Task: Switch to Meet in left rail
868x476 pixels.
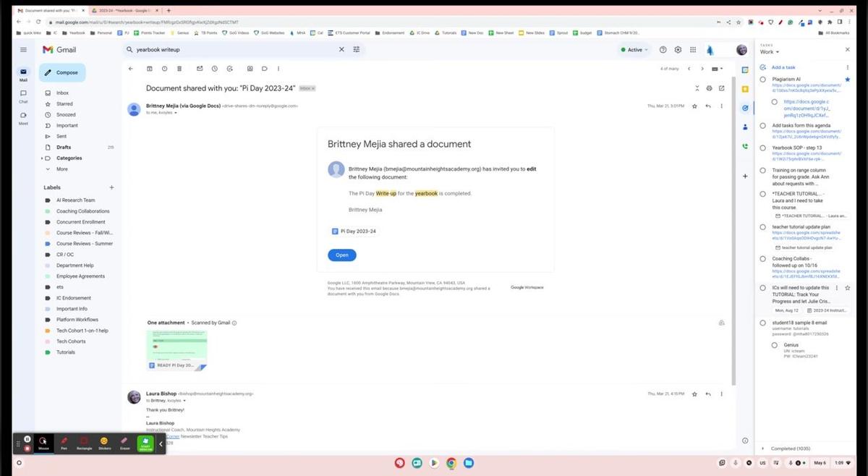Action: click(23, 117)
